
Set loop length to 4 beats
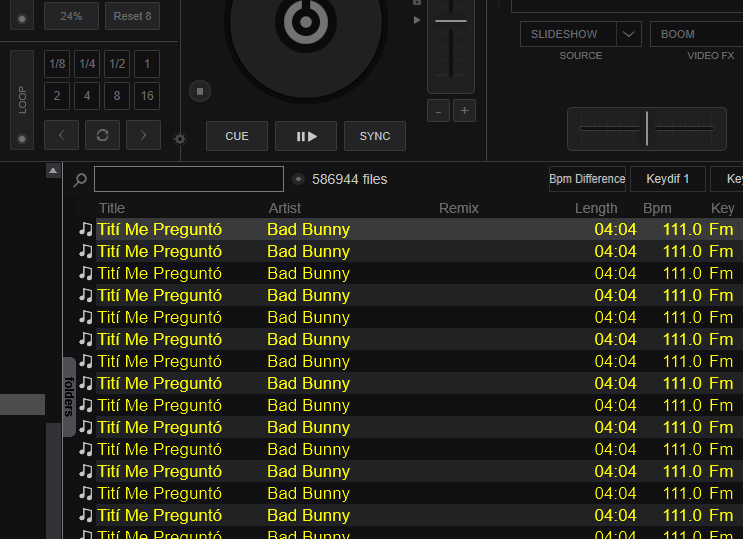click(87, 96)
